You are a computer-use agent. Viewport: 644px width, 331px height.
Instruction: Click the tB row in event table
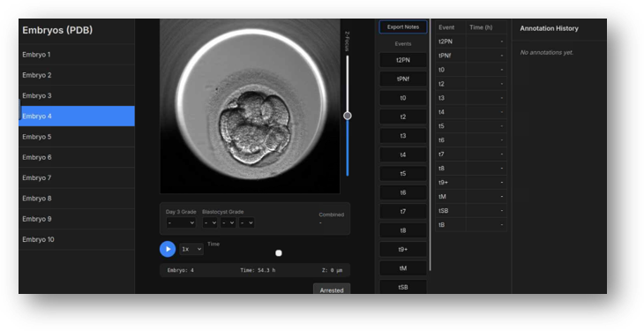click(471, 224)
